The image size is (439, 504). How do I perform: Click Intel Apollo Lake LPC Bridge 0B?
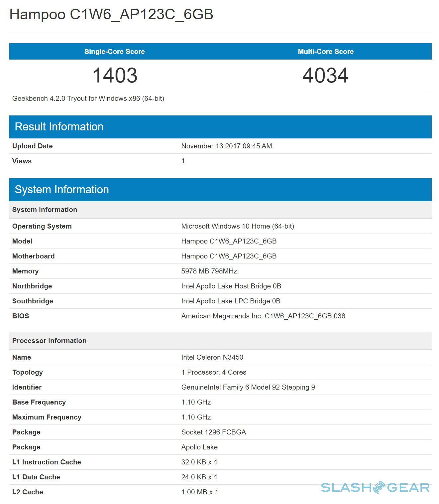click(231, 301)
